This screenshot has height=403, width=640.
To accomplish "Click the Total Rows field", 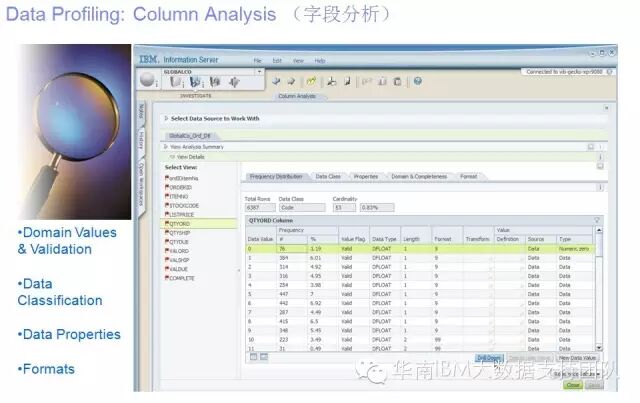I will coord(260,207).
